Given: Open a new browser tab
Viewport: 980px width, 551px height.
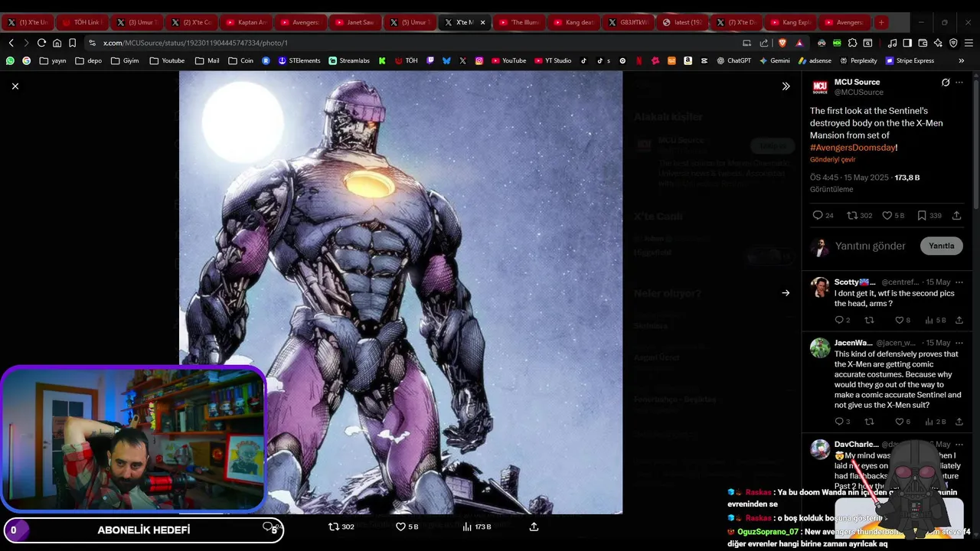Looking at the screenshot, I should tap(881, 22).
